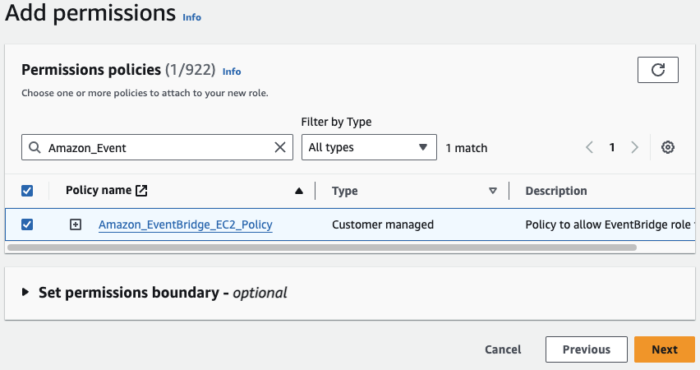The width and height of the screenshot is (700, 370).
Task: Click the Policy name column header
Action: tap(99, 191)
